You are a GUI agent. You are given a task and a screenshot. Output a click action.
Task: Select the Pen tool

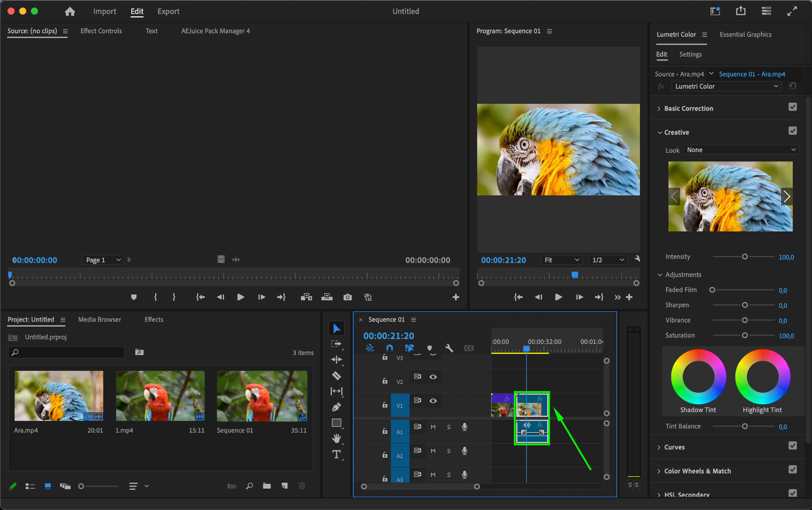click(x=336, y=407)
